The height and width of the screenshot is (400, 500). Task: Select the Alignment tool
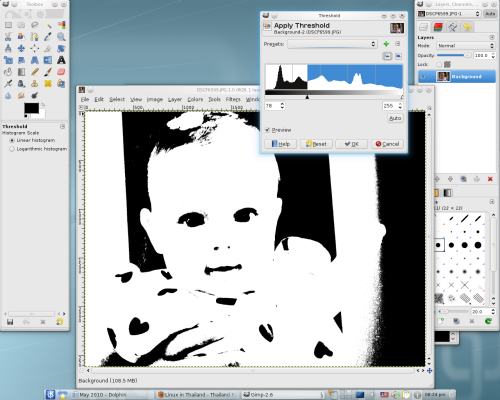coord(35,48)
